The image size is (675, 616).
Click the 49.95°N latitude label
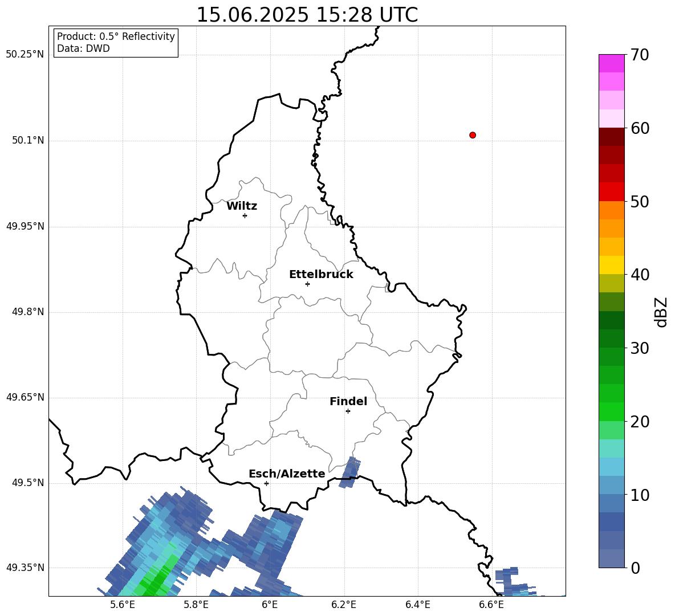[x=25, y=226]
